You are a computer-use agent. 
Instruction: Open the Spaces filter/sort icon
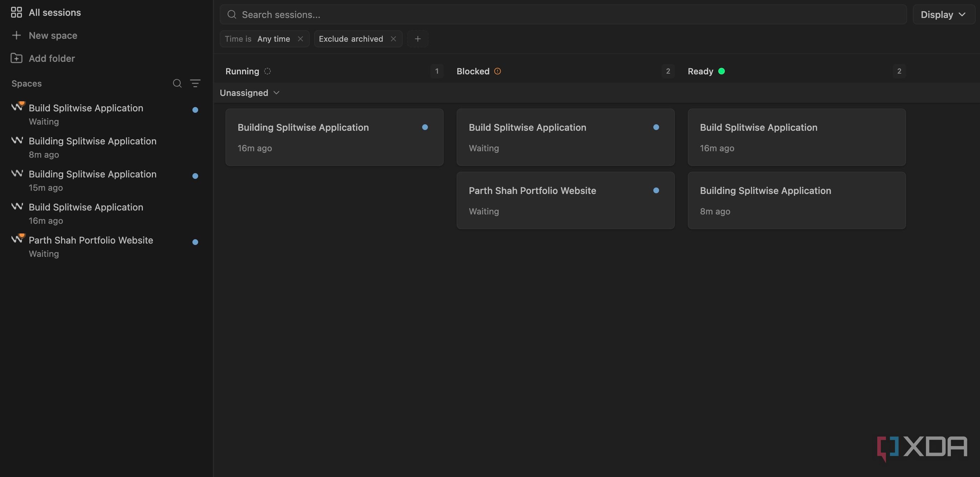click(195, 83)
